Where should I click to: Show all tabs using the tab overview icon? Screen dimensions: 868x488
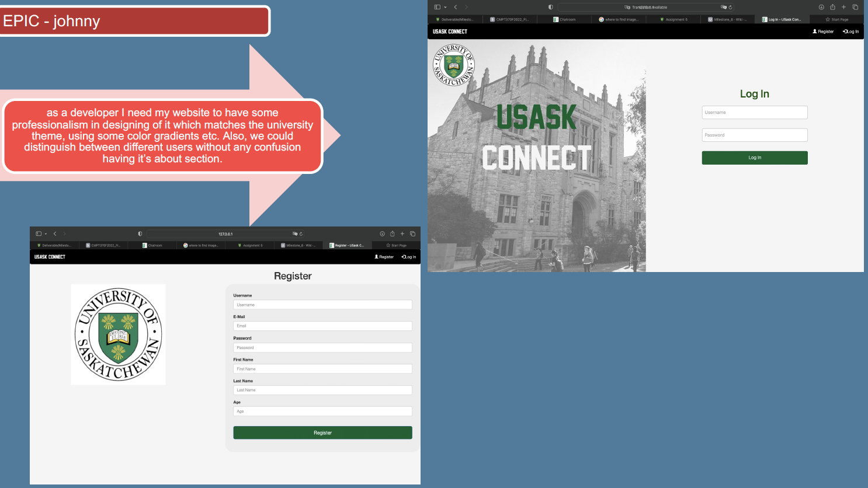tap(855, 6)
